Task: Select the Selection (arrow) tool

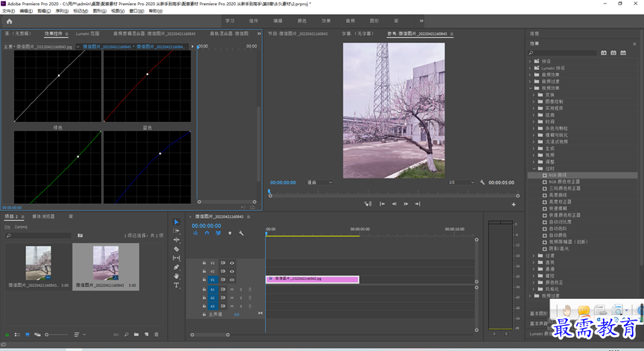Action: point(176,222)
